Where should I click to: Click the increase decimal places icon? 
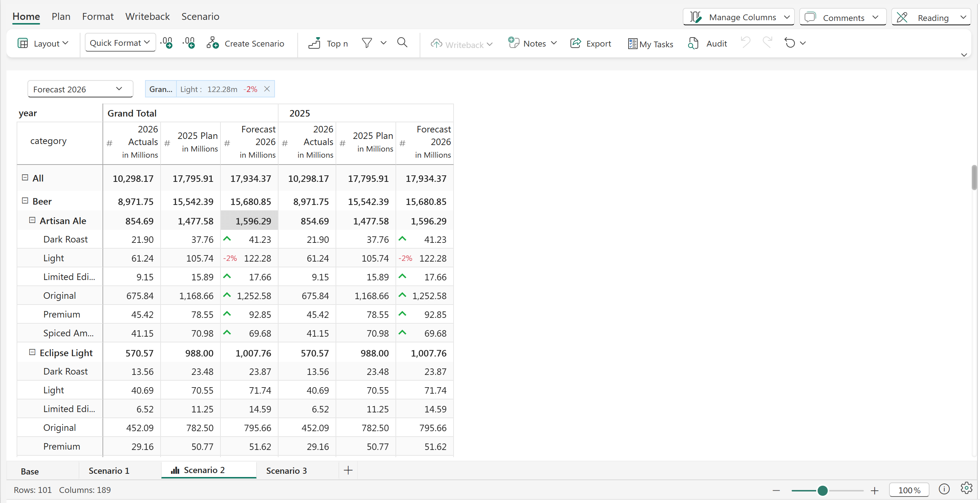[x=167, y=43]
